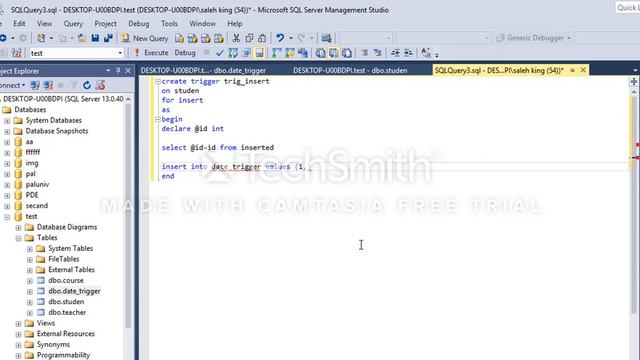Toggle Include Client Statistics icon
Viewport: 640px width, 360px height.
tap(303, 53)
